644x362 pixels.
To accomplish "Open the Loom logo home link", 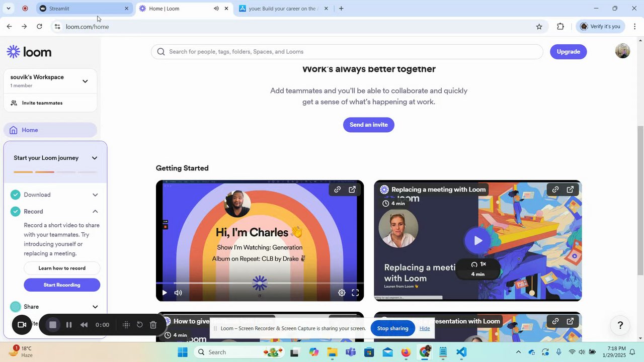I will [x=29, y=52].
